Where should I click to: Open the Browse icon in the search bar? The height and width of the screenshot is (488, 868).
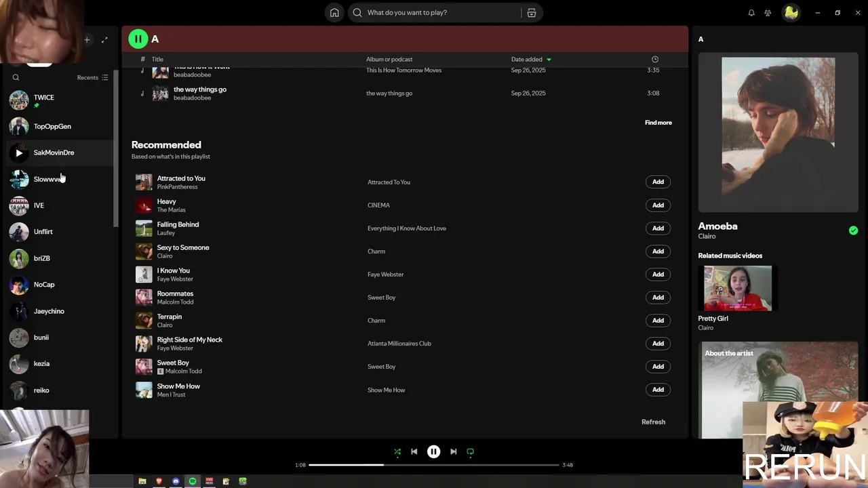[x=532, y=12]
